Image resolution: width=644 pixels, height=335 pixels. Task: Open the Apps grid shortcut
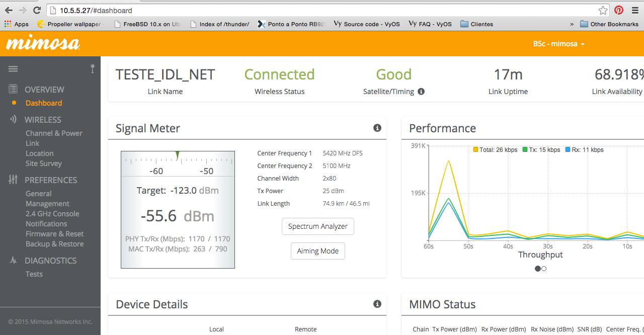click(x=17, y=24)
